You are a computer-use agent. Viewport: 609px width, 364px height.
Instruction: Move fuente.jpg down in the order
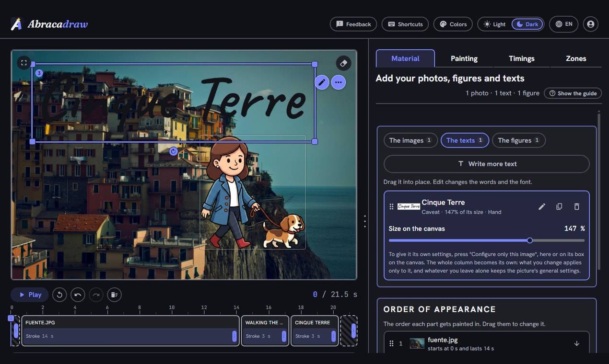tap(577, 343)
